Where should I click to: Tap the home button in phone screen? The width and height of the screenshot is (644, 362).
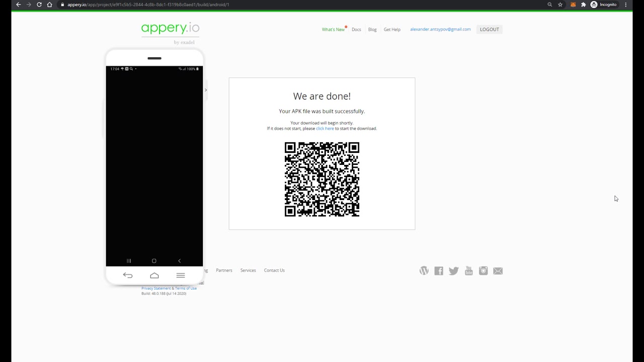(154, 261)
